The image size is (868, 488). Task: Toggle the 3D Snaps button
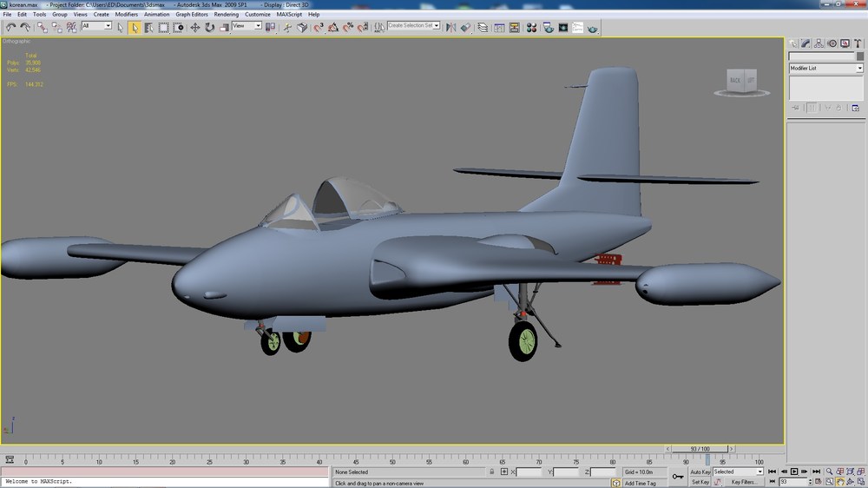click(x=319, y=27)
